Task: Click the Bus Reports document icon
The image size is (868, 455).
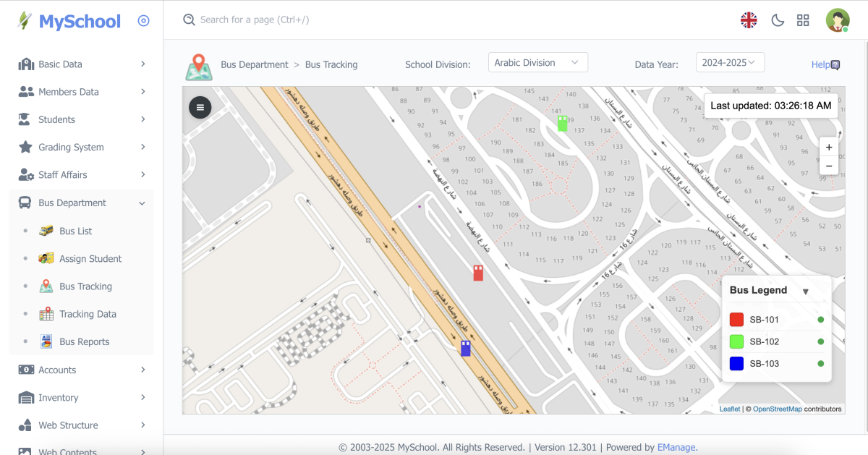Action: [x=46, y=341]
